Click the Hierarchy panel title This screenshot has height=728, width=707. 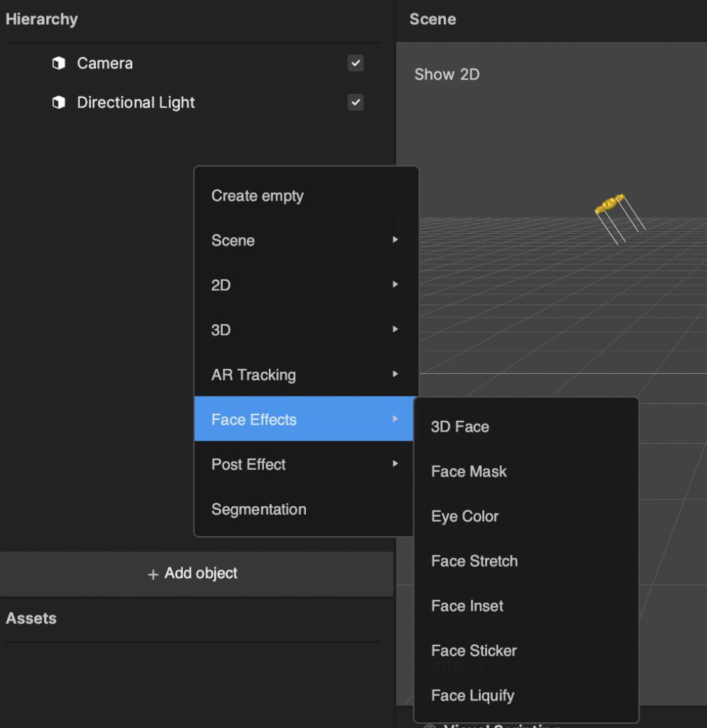tap(42, 19)
